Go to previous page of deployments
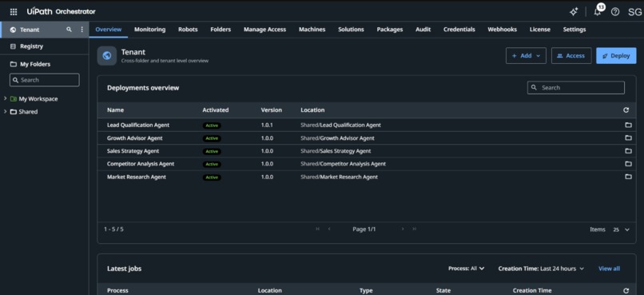The height and width of the screenshot is (295, 644). pyautogui.click(x=329, y=229)
